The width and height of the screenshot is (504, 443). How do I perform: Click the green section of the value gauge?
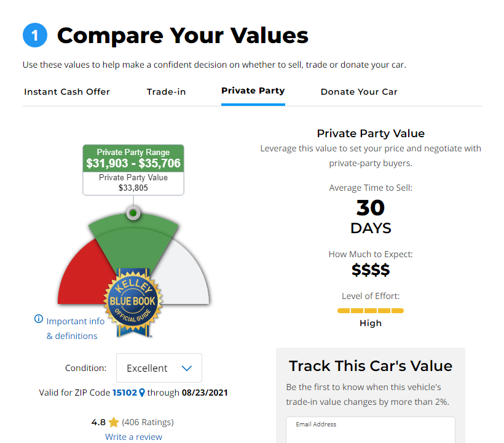point(133,237)
